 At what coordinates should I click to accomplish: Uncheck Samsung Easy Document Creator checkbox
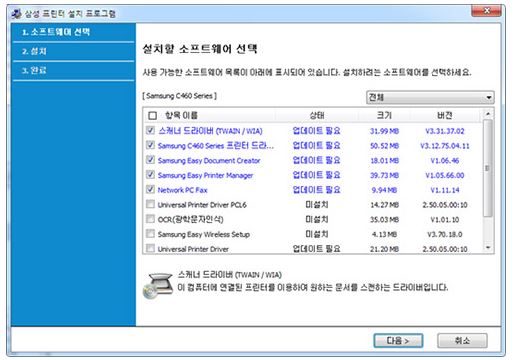pos(150,160)
